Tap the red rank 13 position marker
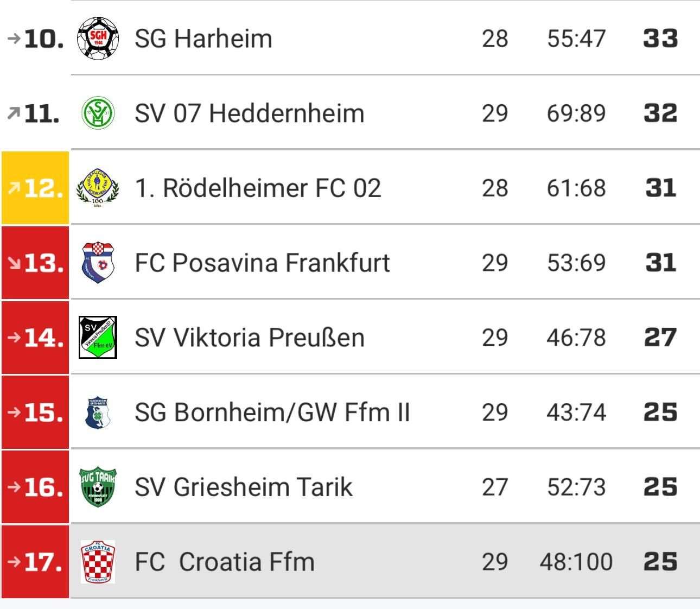 click(x=35, y=263)
